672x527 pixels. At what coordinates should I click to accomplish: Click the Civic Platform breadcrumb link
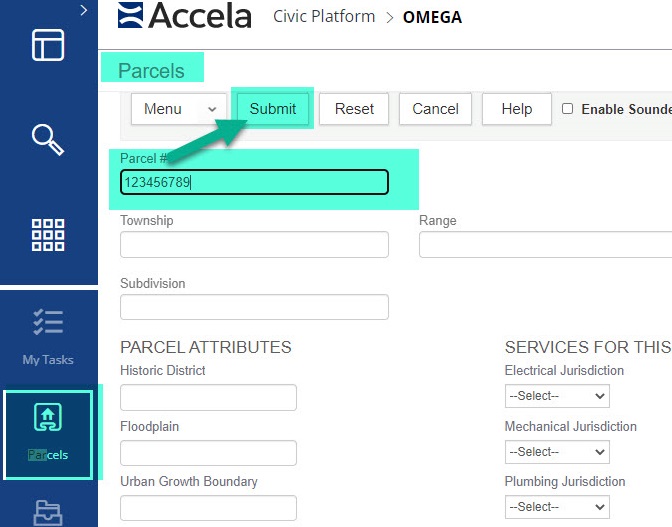click(x=324, y=17)
